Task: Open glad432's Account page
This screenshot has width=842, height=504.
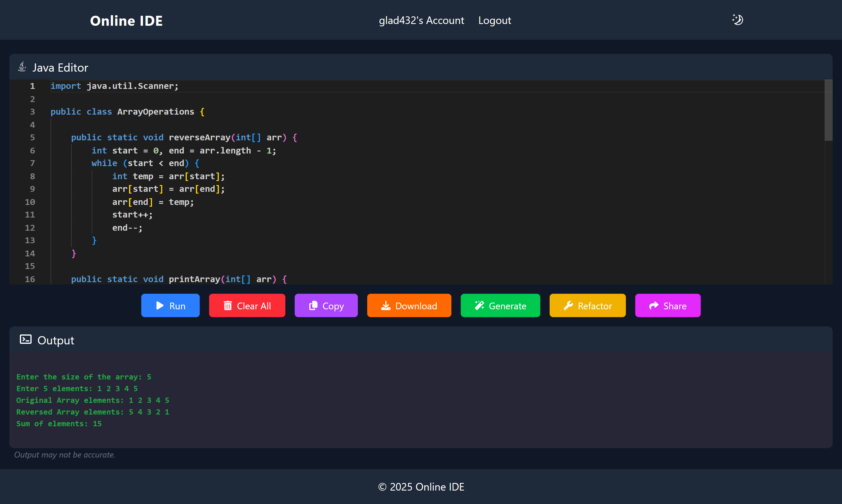Action: tap(422, 20)
